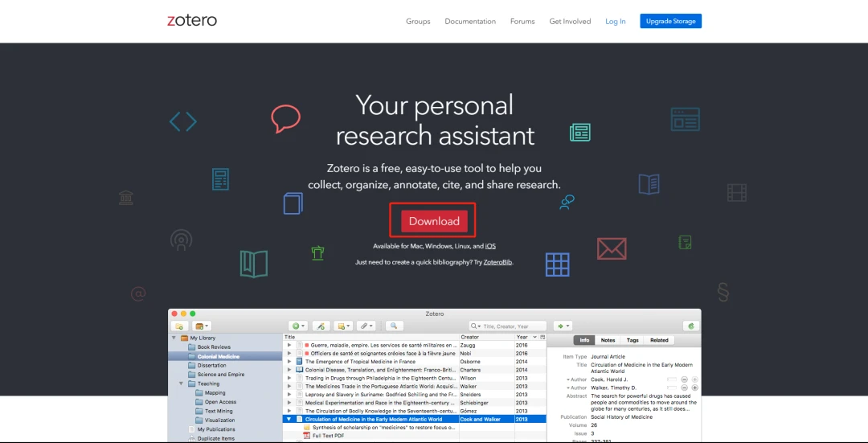Click the Full Text PDF icon
The image size is (868, 443).
tap(307, 436)
